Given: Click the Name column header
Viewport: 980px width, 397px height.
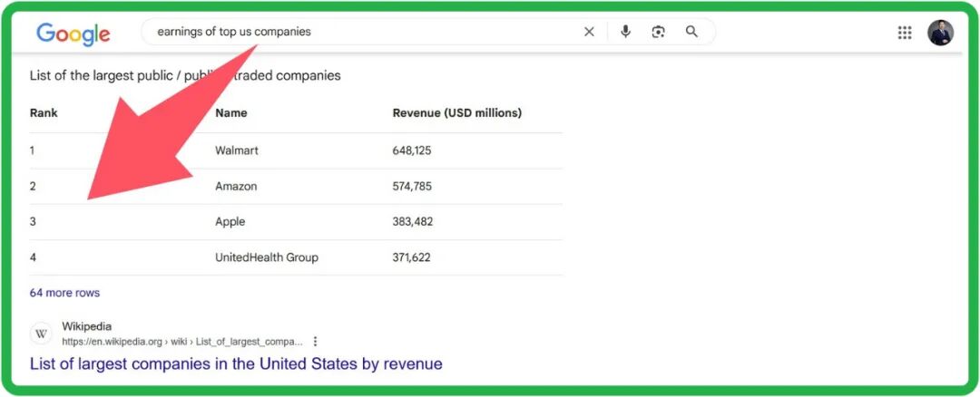Looking at the screenshot, I should pyautogui.click(x=230, y=113).
